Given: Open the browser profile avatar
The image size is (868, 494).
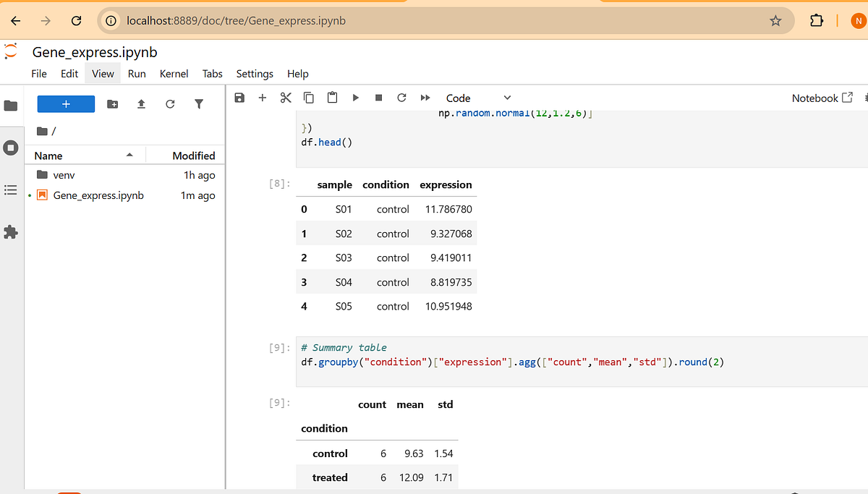Looking at the screenshot, I should click(x=859, y=21).
